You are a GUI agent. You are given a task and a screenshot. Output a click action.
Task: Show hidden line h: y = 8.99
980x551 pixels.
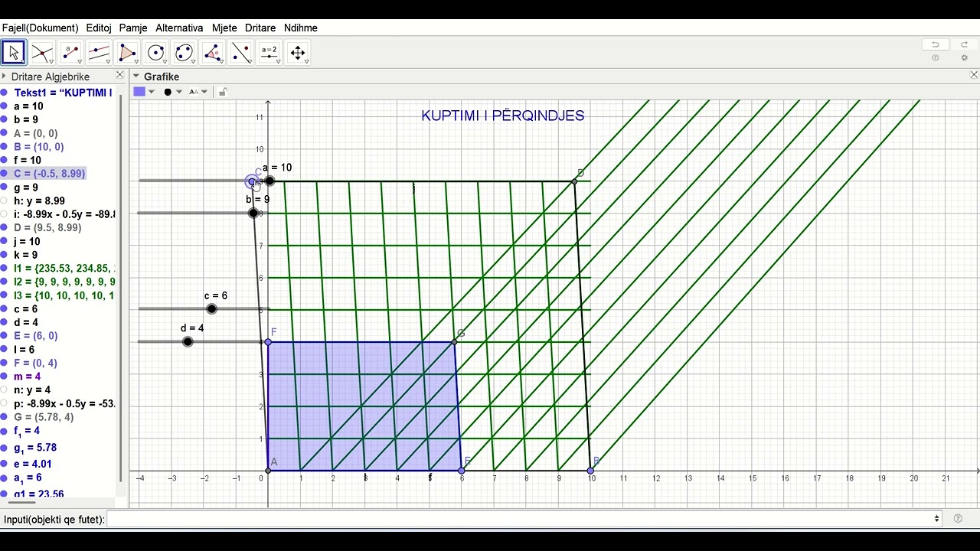click(x=4, y=201)
